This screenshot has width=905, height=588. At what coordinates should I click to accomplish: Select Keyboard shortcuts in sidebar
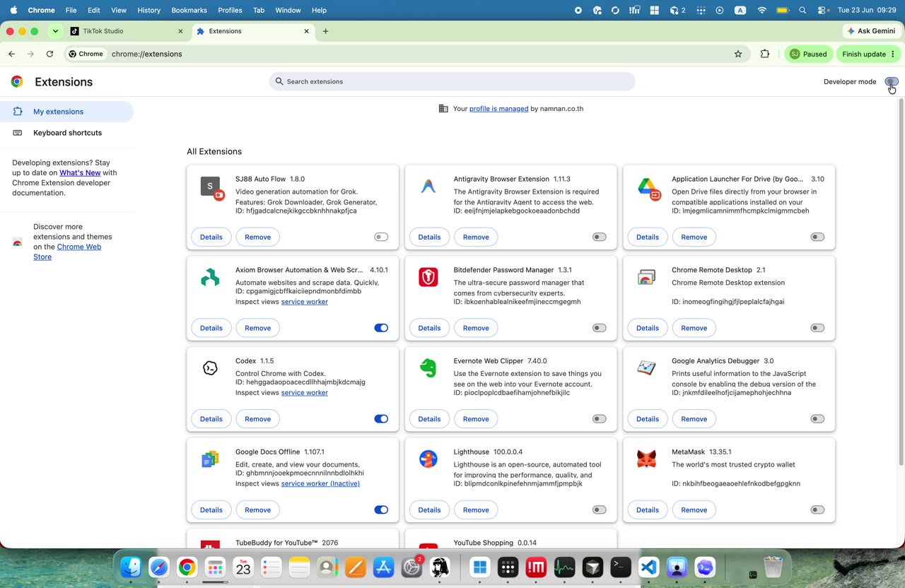(x=67, y=133)
